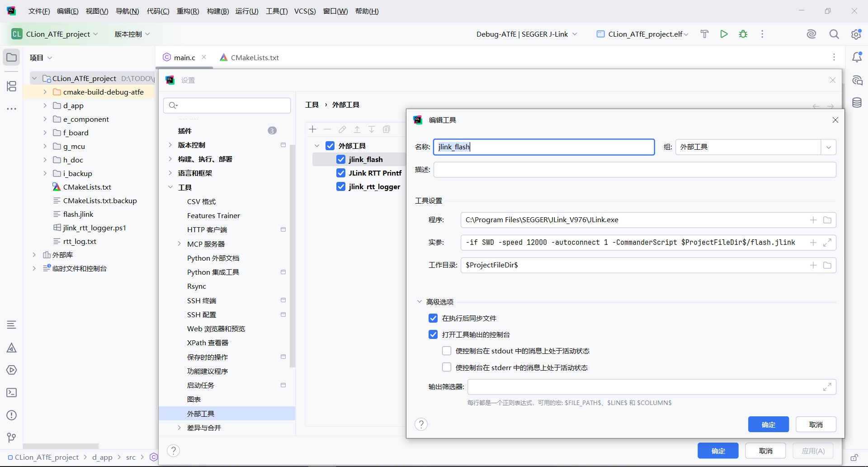The width and height of the screenshot is (868, 467).
Task: Expand the arguments field editor
Action: 827,243
